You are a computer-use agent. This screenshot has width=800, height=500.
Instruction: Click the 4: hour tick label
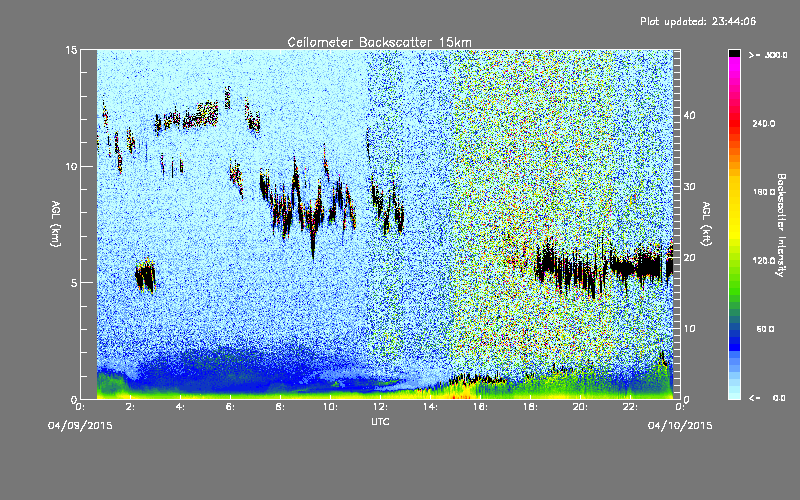[181, 407]
